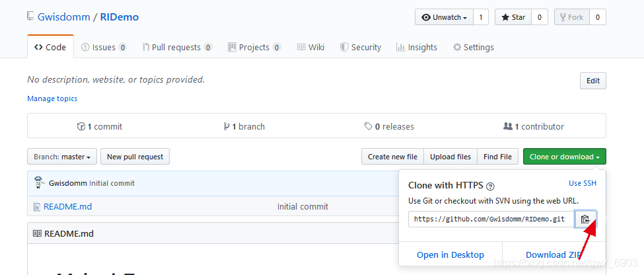
Task: Open the Security tab
Action: (360, 48)
